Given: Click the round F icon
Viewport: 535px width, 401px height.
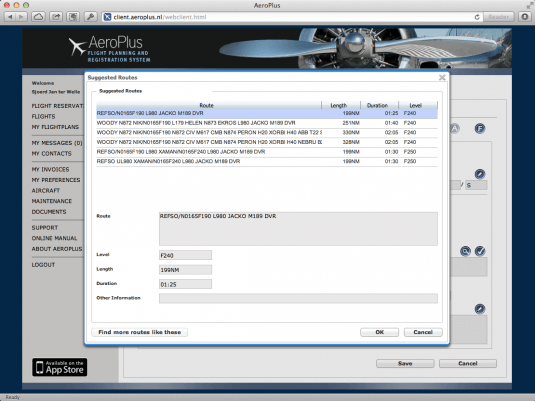Looking at the screenshot, I should point(480,129).
